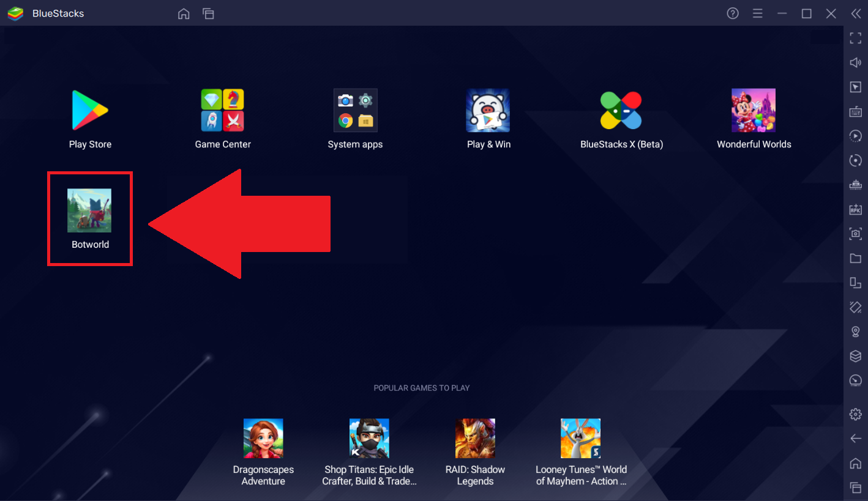868x501 pixels.
Task: Open the media folder icon
Action: (856, 258)
